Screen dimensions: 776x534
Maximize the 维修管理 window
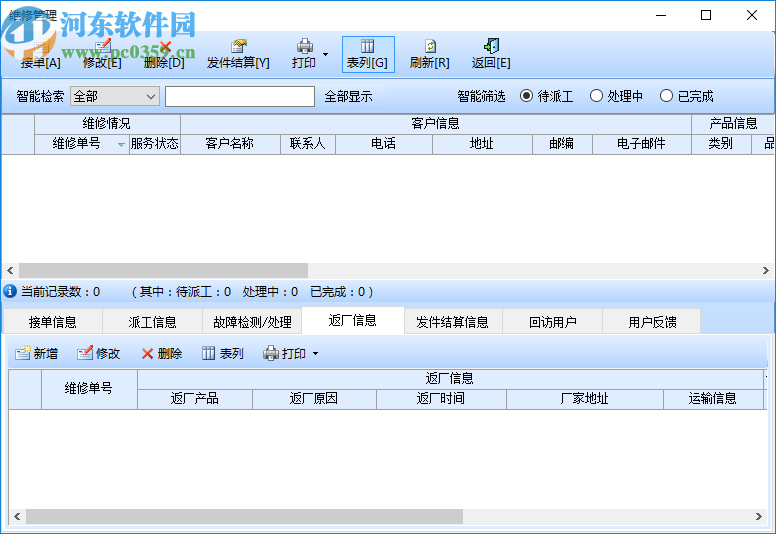tap(706, 15)
